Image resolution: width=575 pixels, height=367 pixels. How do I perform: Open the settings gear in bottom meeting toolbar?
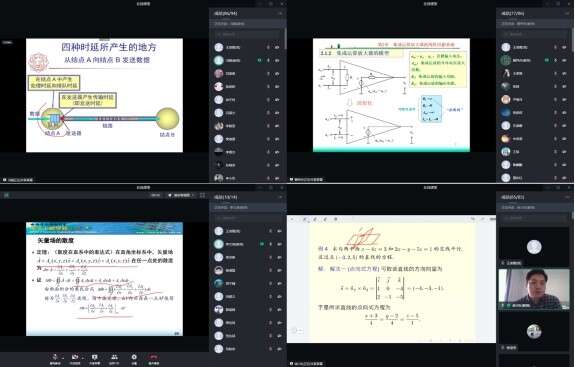(134, 357)
